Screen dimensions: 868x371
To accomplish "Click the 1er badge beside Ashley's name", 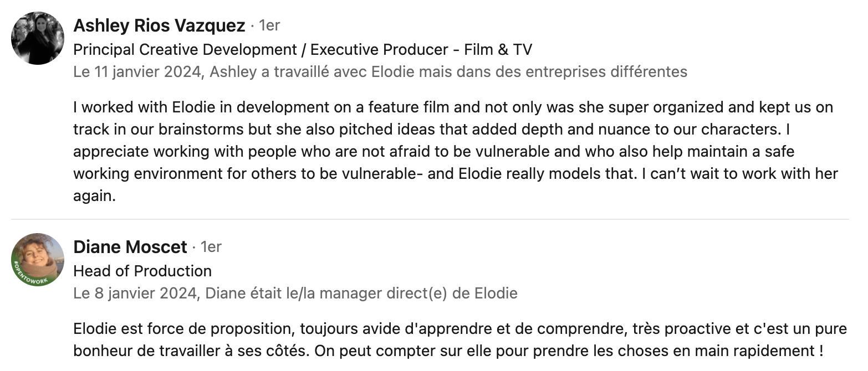I will [269, 25].
